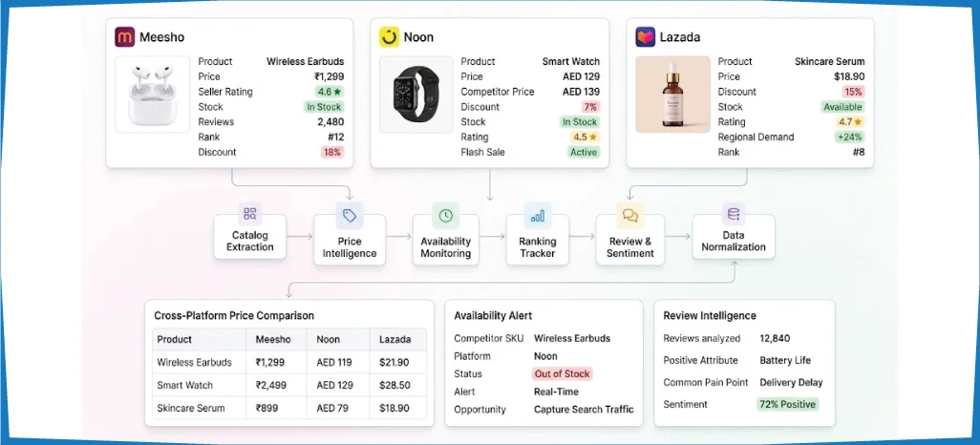980x445 pixels.
Task: Click the Delivery Delay pain point
Action: pyautogui.click(x=791, y=382)
